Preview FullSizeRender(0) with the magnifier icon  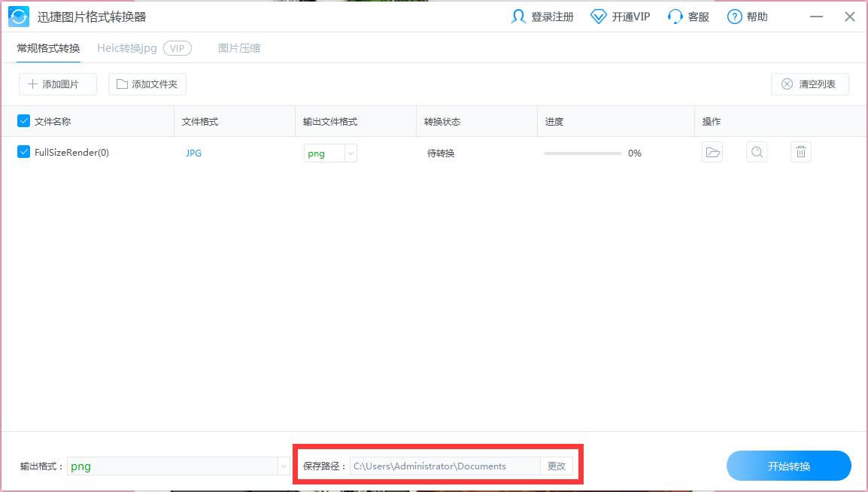(757, 153)
